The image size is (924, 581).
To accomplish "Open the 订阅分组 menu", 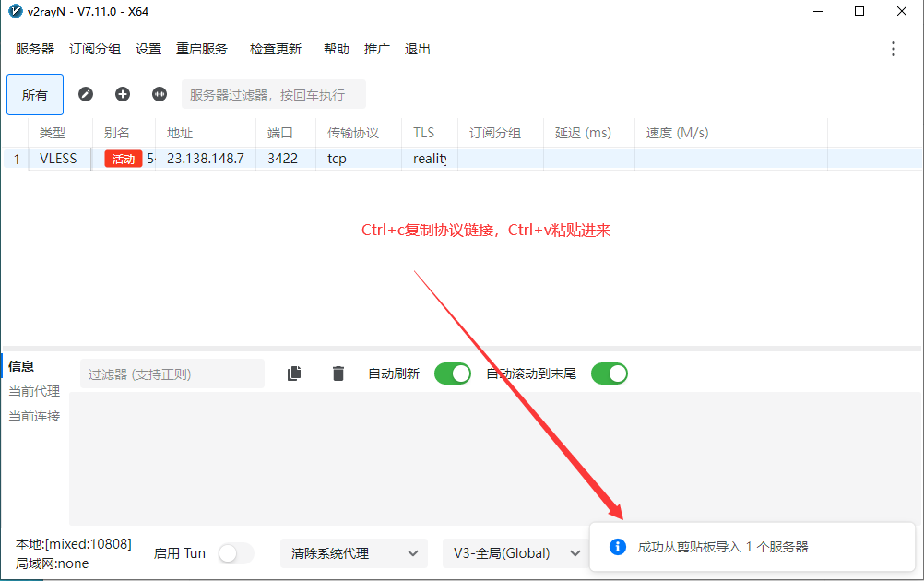I will coord(94,49).
